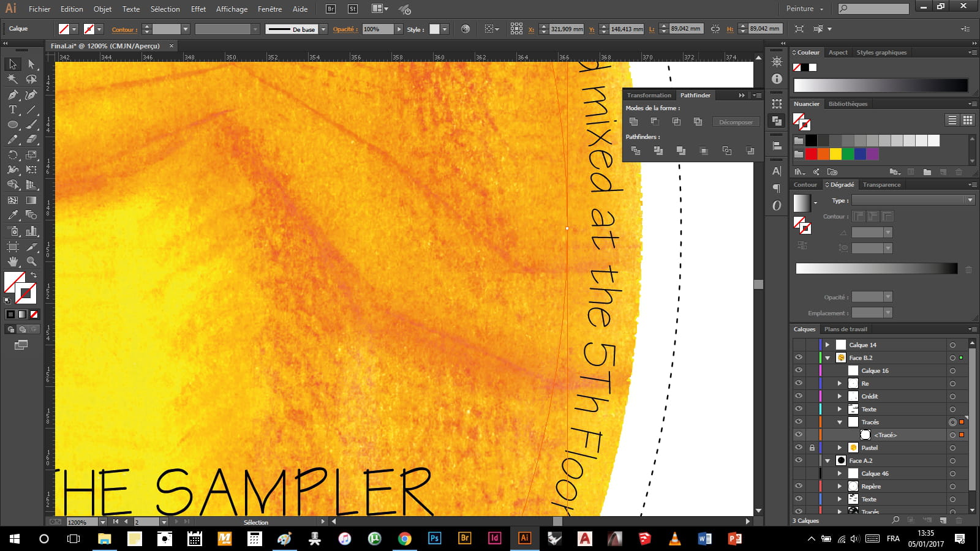This screenshot has height=551, width=980.
Task: Select the Rotate tool
Action: point(13,155)
